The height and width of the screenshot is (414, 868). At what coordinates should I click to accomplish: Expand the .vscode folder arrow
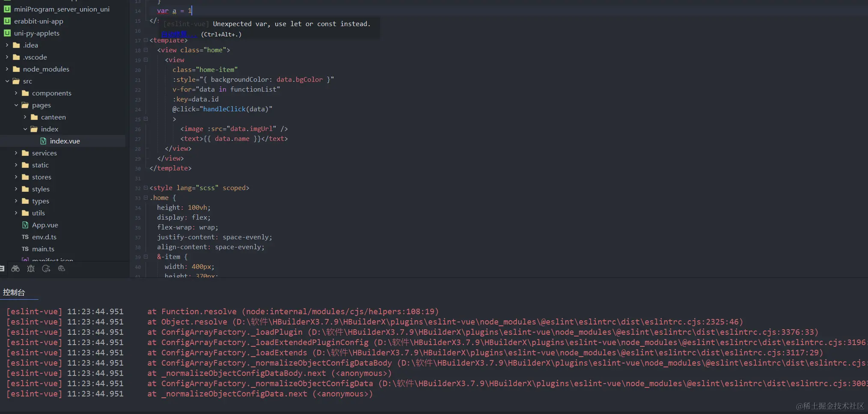[x=7, y=57]
